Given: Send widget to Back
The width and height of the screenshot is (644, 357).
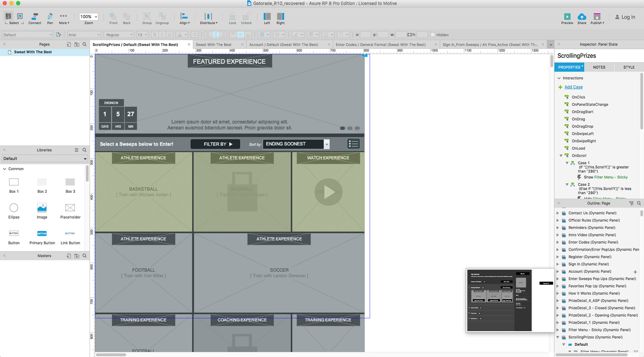Looking at the screenshot, I should pyautogui.click(x=126, y=18).
